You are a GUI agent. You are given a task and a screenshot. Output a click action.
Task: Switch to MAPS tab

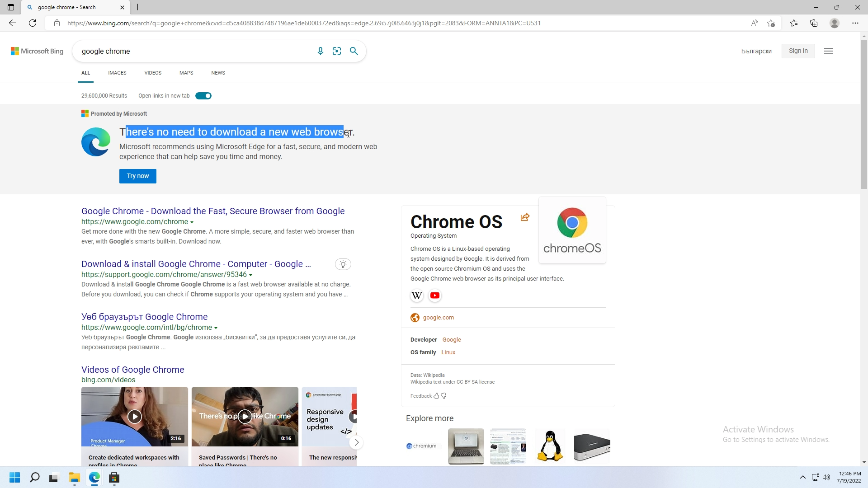tap(186, 73)
